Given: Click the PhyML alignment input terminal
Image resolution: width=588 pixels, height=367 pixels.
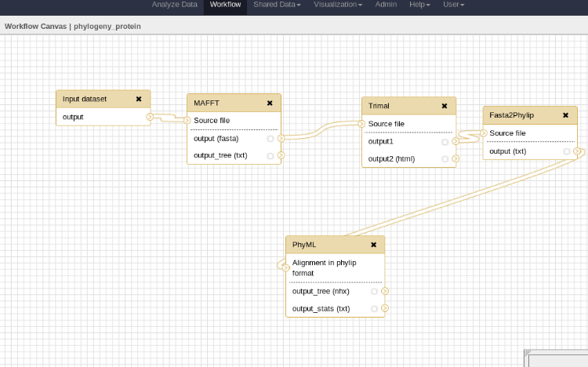Looking at the screenshot, I should click(x=285, y=267).
